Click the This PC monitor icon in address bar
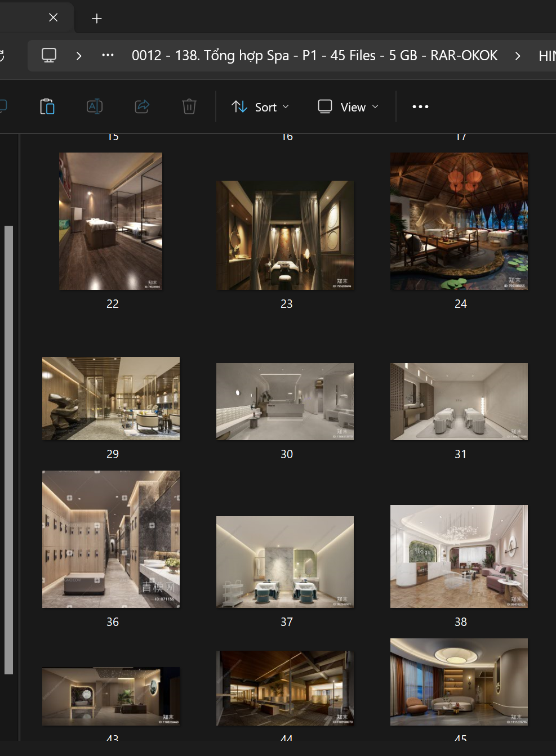The image size is (556, 756). [x=49, y=55]
